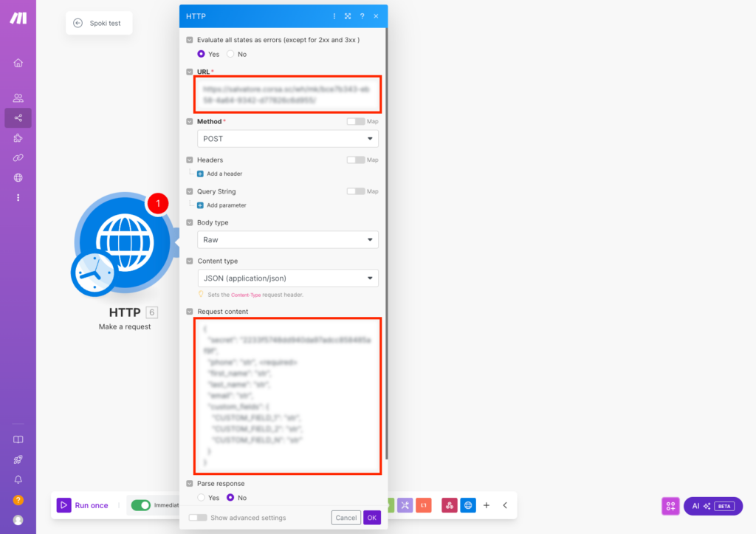Open the Home icon in sidebar
756x534 pixels.
pyautogui.click(x=18, y=63)
